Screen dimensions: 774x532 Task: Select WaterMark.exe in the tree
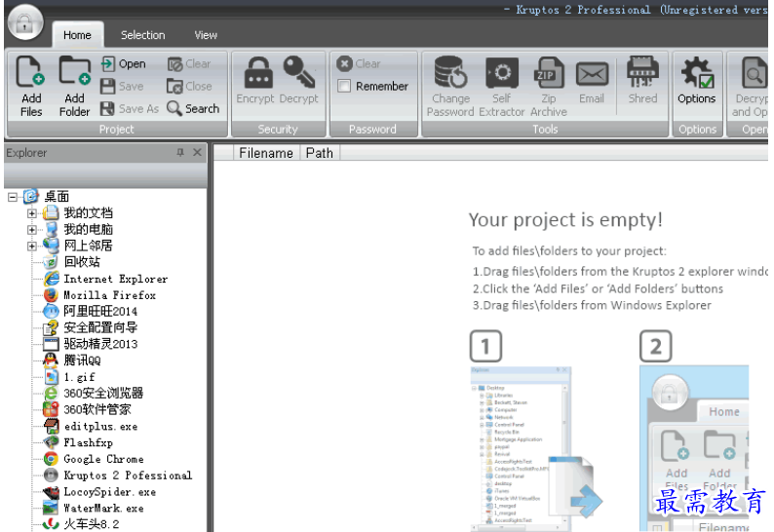click(x=103, y=509)
